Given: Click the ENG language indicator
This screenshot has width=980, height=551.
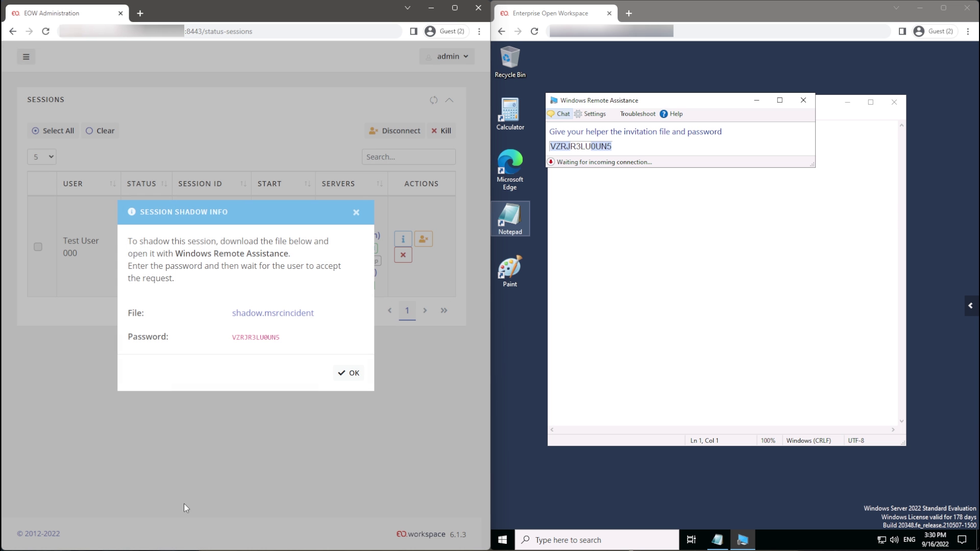Looking at the screenshot, I should coord(909,540).
